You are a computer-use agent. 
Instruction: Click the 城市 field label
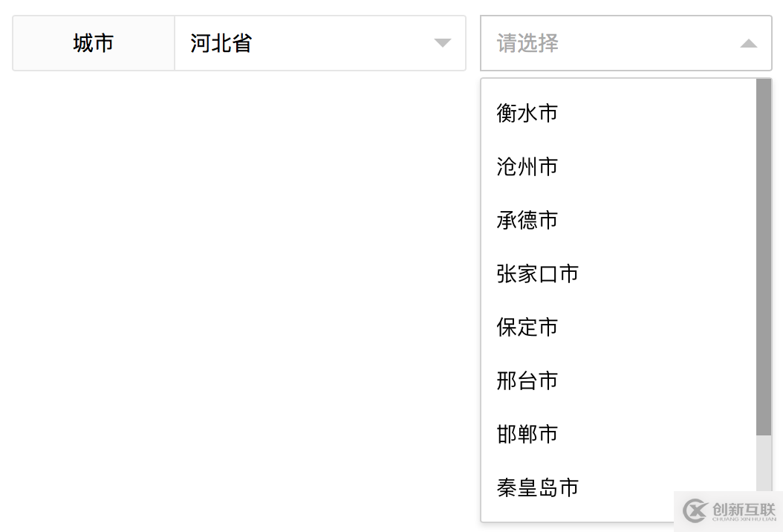(94, 43)
